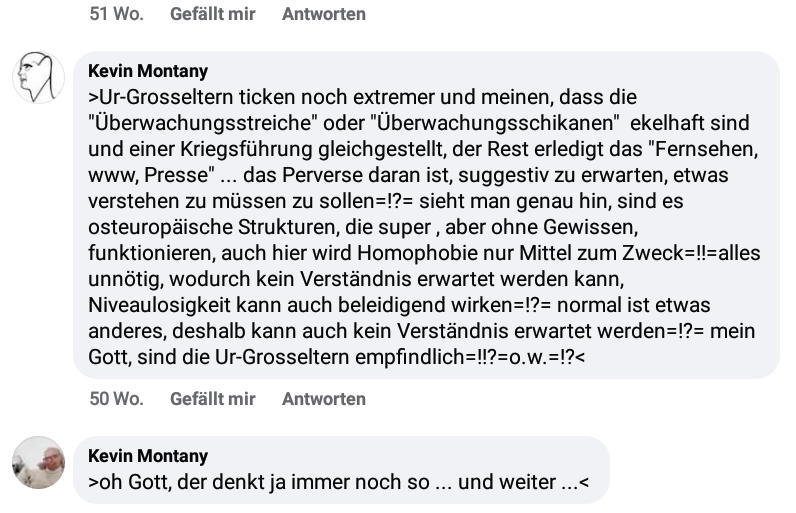Open the 50 Wo. timestamp link

[x=116, y=399]
